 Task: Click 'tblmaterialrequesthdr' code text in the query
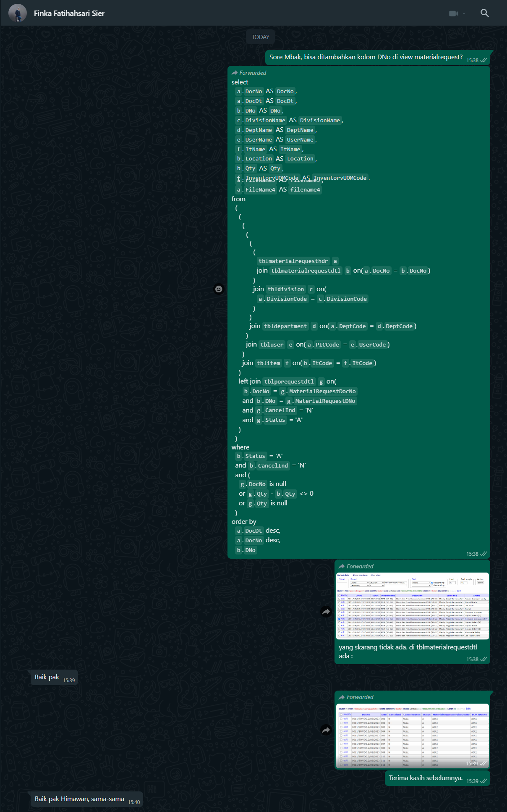tap(293, 261)
